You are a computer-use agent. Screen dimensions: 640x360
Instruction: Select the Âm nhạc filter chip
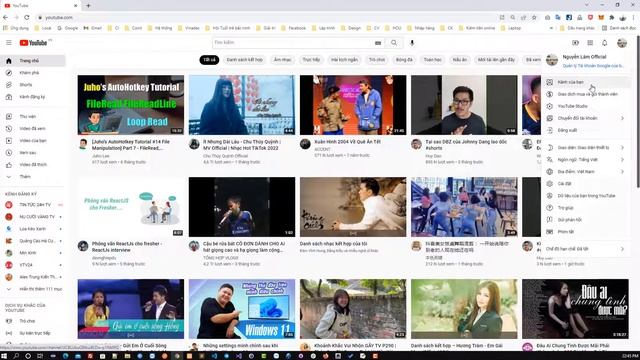point(282,60)
